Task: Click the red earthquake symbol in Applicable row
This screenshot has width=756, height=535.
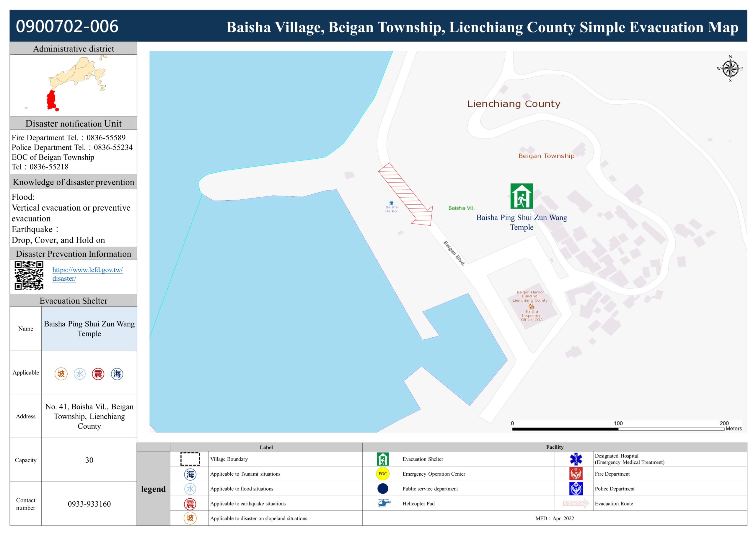Action: (98, 374)
